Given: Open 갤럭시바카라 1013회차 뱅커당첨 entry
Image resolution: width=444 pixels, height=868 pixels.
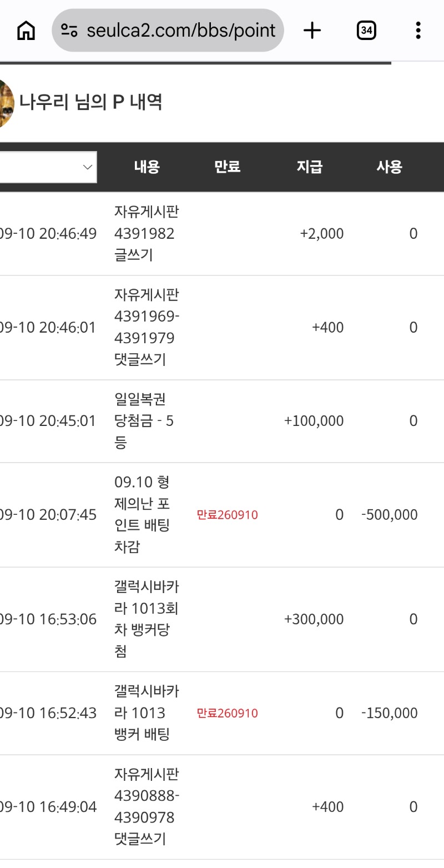Looking at the screenshot, I should [x=147, y=619].
